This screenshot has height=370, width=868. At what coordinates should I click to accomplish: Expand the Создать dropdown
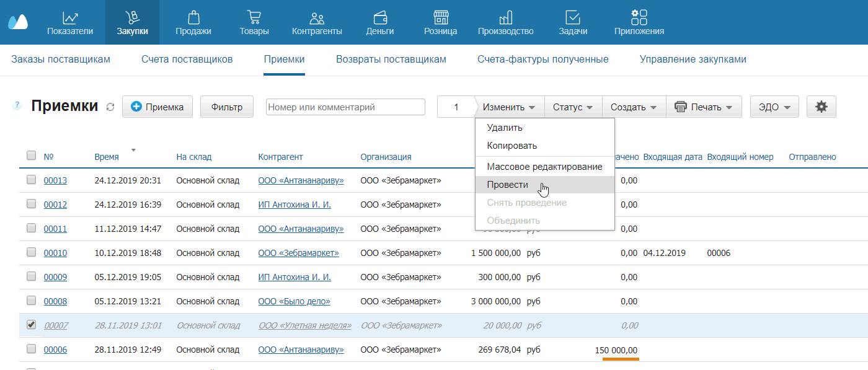tap(633, 106)
